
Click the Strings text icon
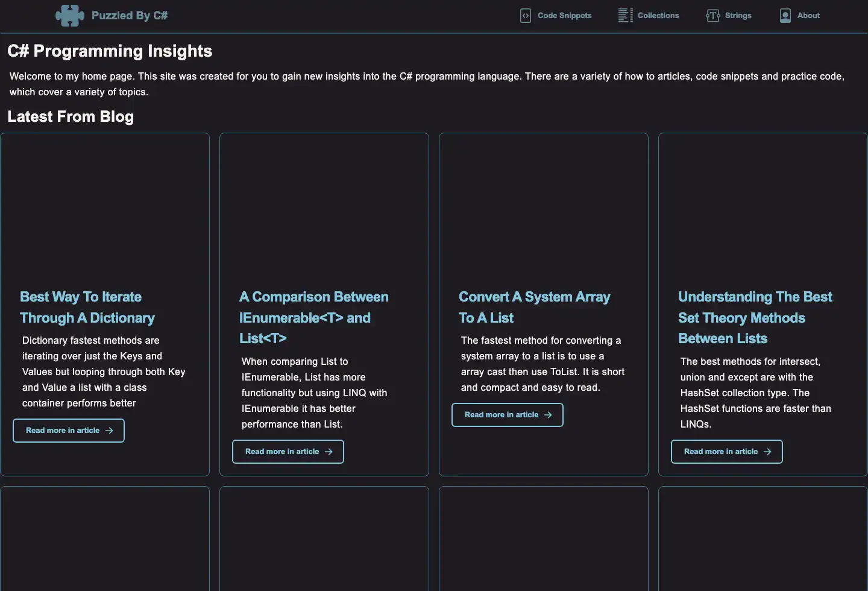coord(712,16)
